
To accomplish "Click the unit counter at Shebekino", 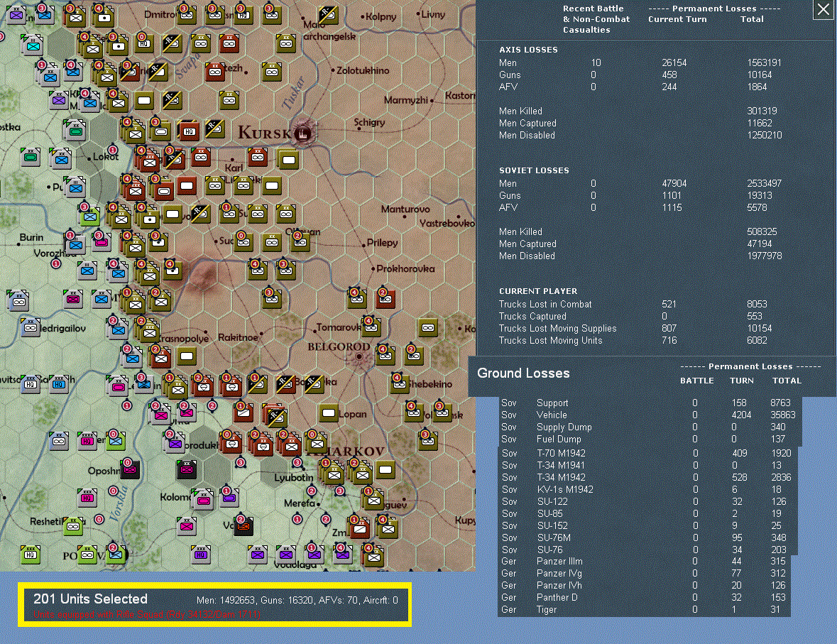I will (399, 383).
